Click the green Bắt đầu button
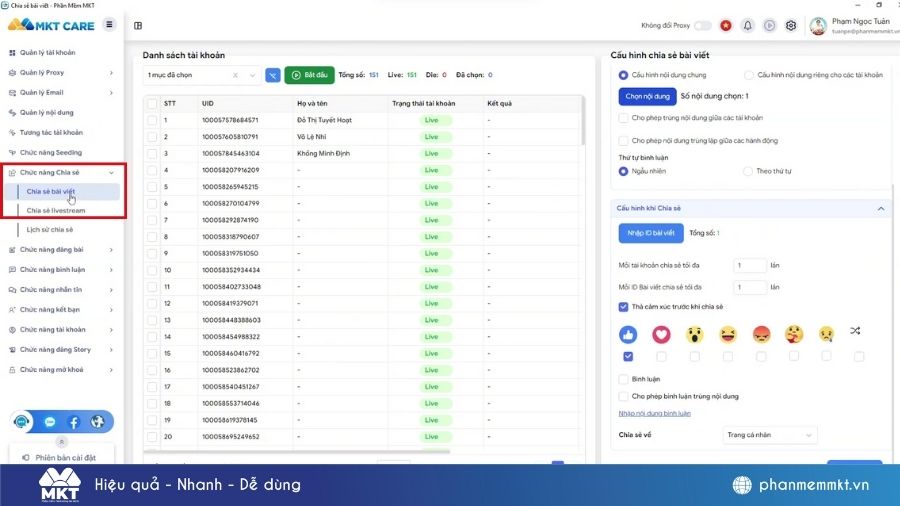The height and width of the screenshot is (506, 900). tap(309, 75)
